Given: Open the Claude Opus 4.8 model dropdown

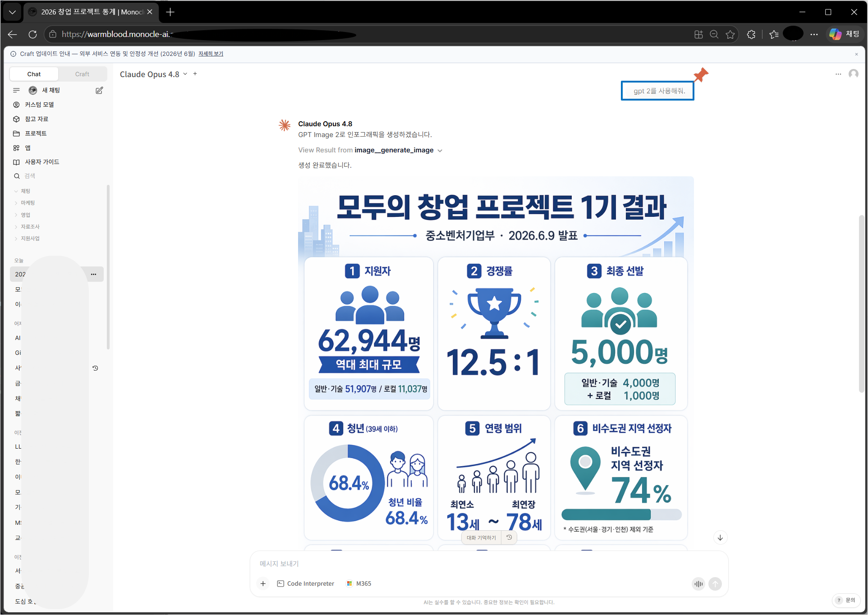Looking at the screenshot, I should point(153,74).
